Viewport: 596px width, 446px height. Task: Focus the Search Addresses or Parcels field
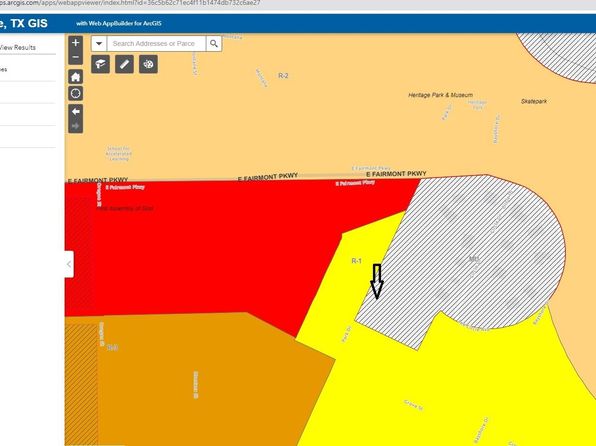157,43
